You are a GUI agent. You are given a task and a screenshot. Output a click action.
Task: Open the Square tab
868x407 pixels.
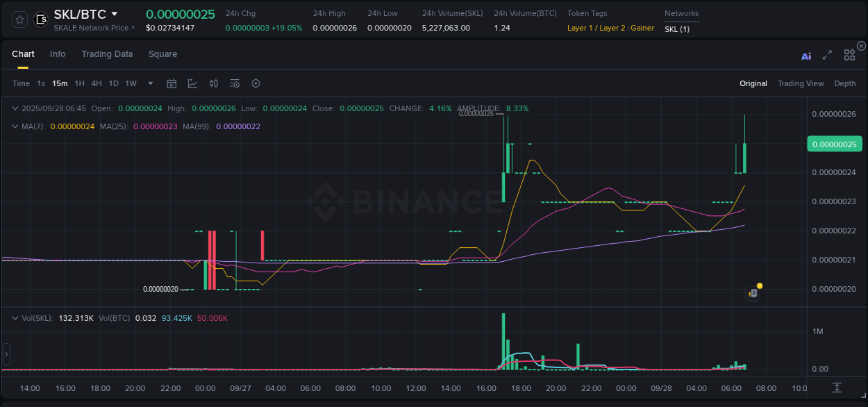162,53
